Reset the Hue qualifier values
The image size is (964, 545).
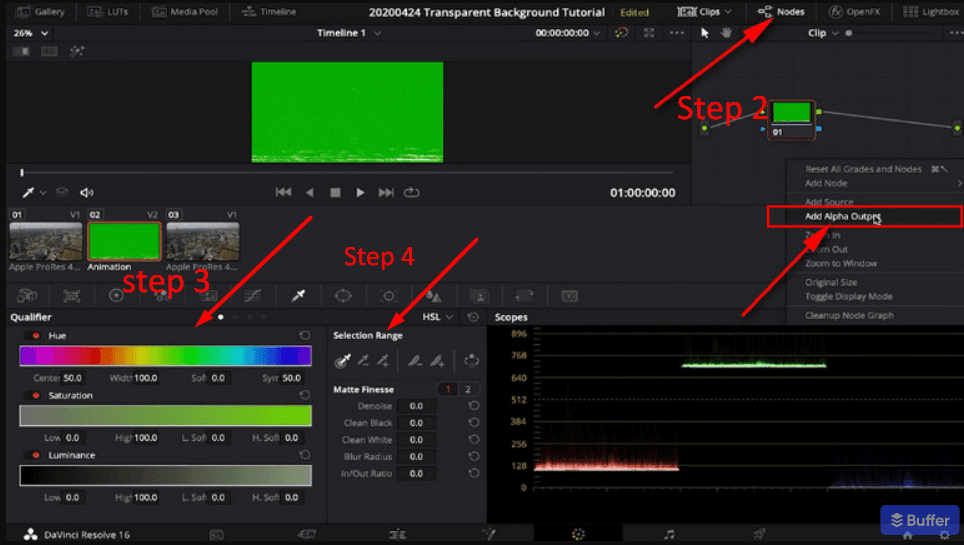coord(304,335)
